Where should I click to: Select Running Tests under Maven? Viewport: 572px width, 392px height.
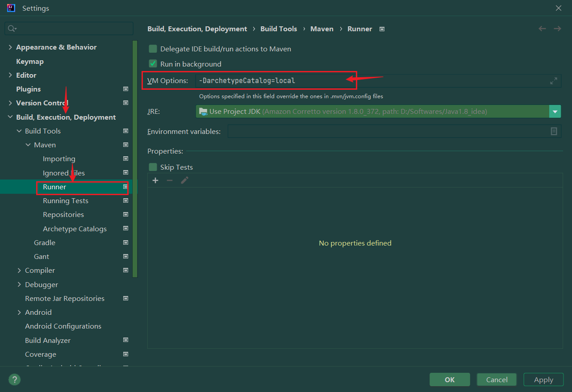click(x=66, y=201)
